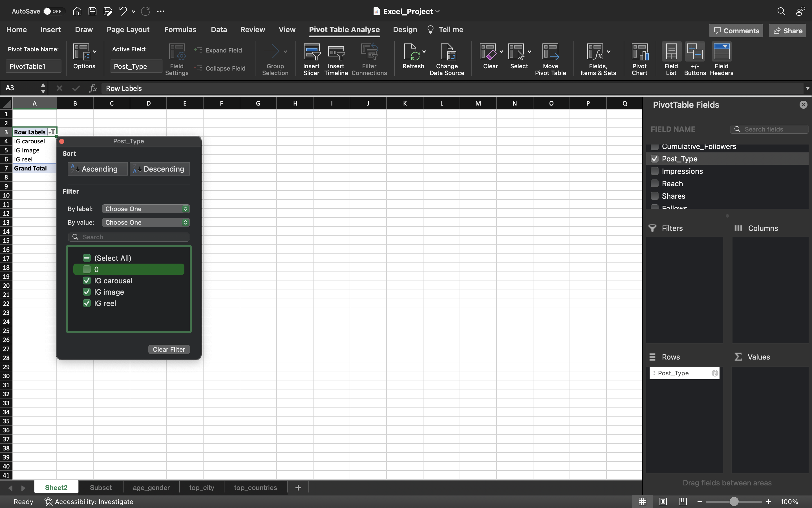Open the Row Labels filter dropdown arrow
The image size is (812, 508).
(52, 132)
